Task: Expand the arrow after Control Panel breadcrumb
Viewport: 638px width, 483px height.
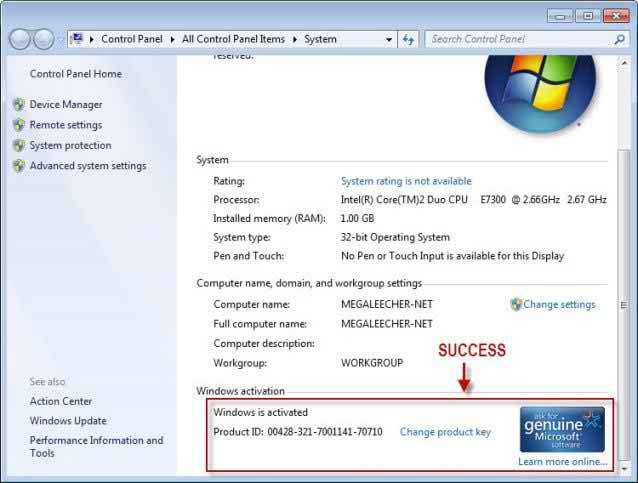Action: [x=173, y=39]
